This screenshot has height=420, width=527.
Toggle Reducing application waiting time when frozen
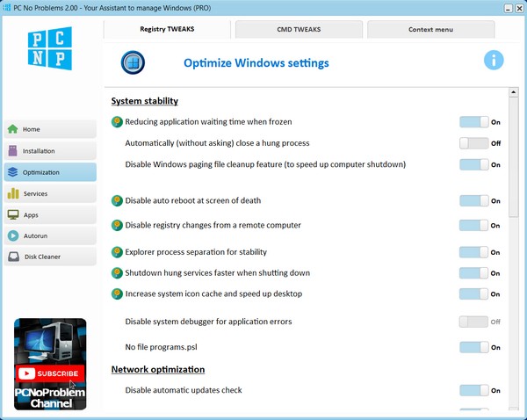tap(474, 122)
